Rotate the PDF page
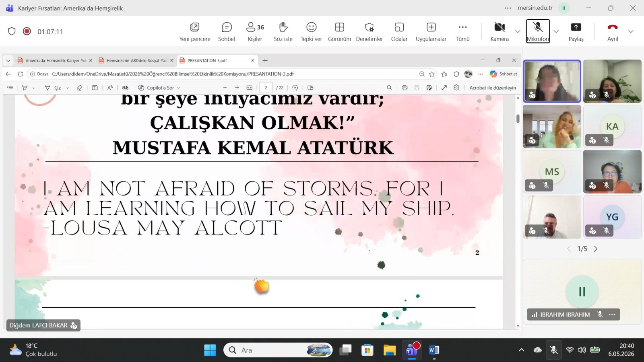This screenshot has width=644, height=362. click(x=295, y=88)
